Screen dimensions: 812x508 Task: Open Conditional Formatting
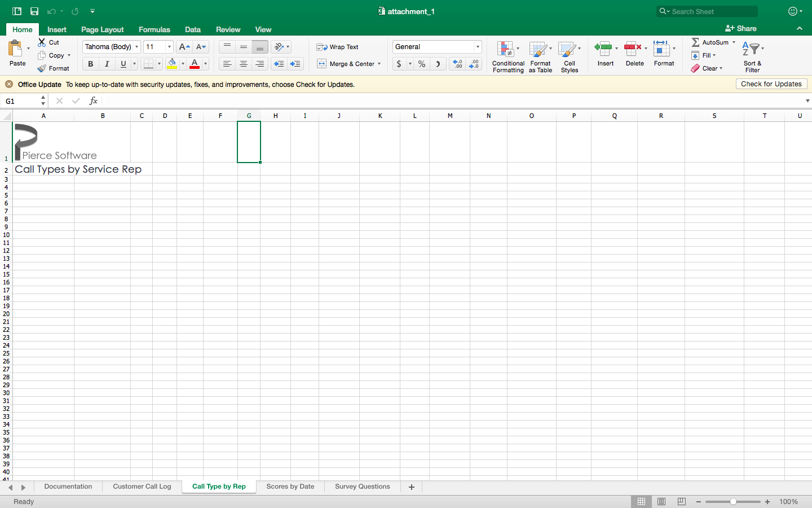point(508,56)
